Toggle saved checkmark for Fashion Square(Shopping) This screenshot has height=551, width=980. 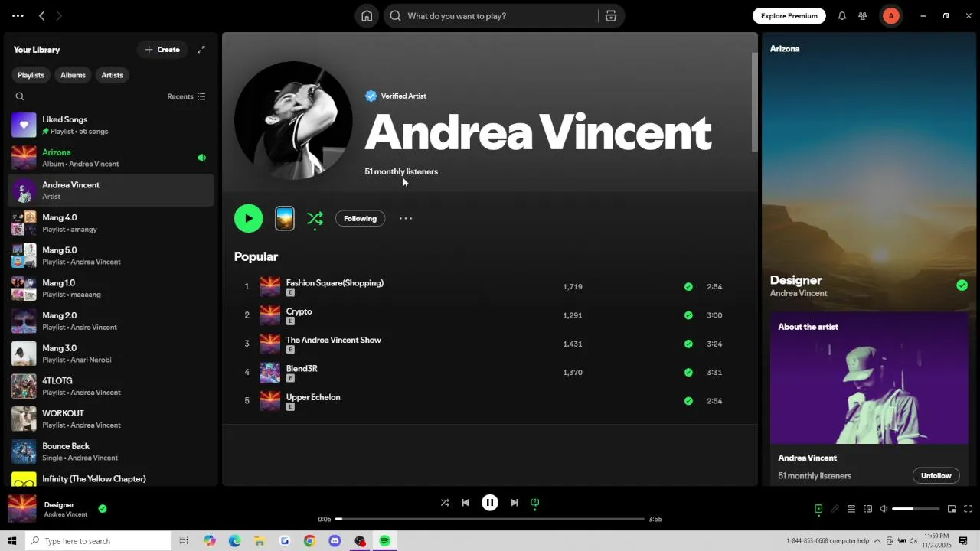tap(688, 287)
